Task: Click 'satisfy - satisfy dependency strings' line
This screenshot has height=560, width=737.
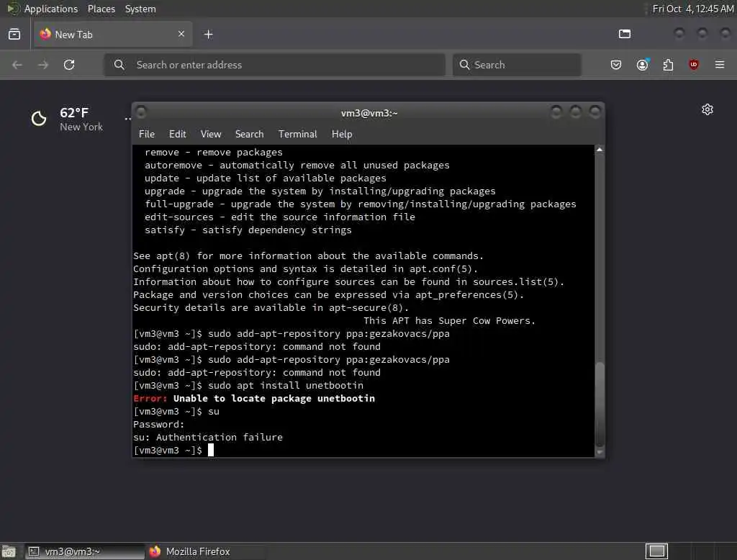Action: [x=248, y=230]
